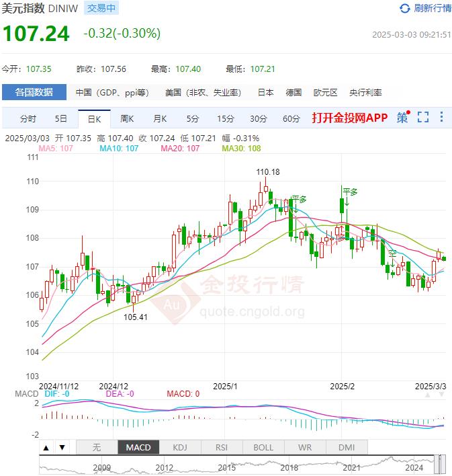Click the down triangle indicator arrow

(x=62, y=448)
